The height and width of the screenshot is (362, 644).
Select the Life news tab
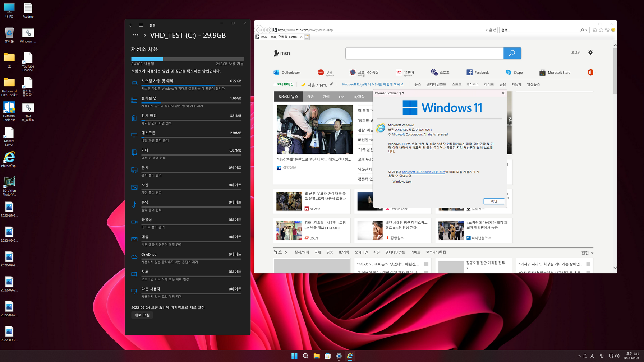(x=341, y=97)
